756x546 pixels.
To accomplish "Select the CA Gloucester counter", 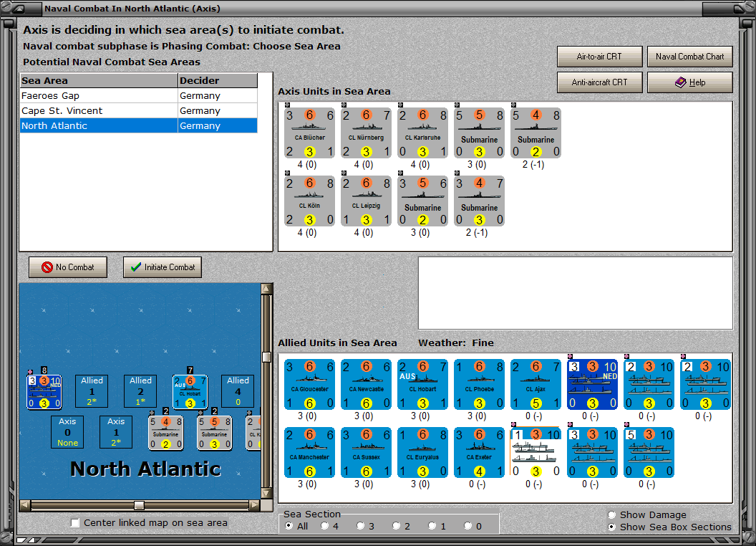I will pyautogui.click(x=309, y=384).
